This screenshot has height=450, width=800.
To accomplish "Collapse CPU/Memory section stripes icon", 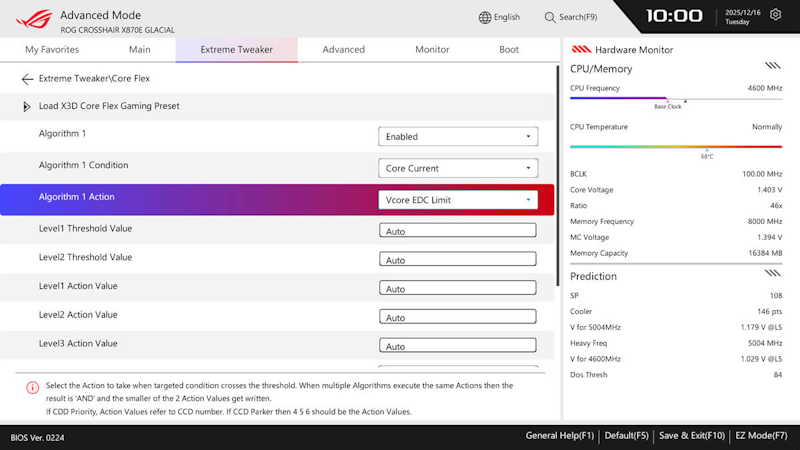I will (772, 65).
